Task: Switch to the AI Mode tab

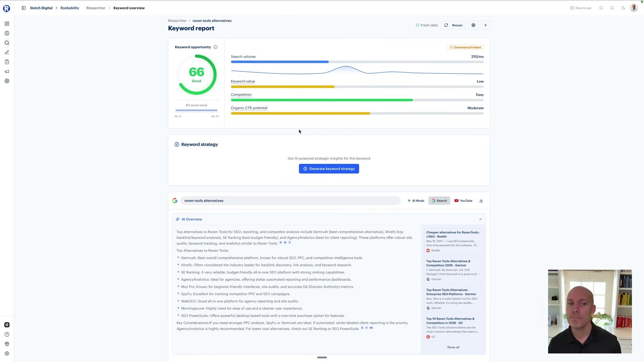Action: pos(416,201)
